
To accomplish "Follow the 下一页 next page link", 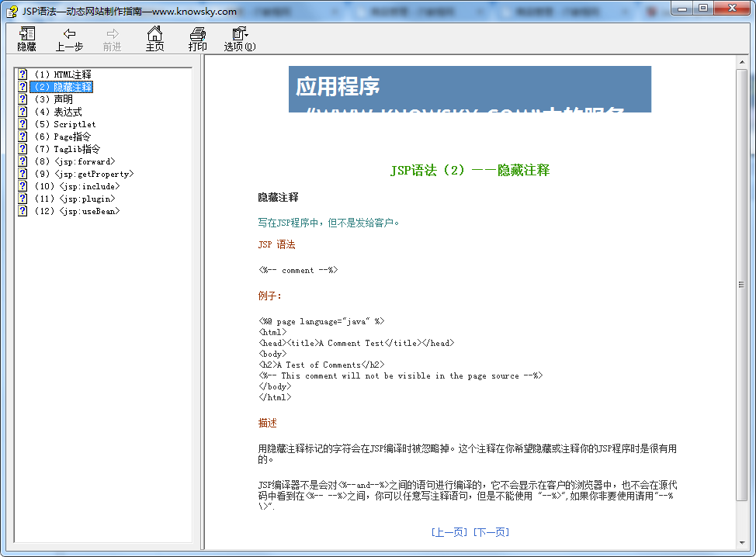I will 491,532.
